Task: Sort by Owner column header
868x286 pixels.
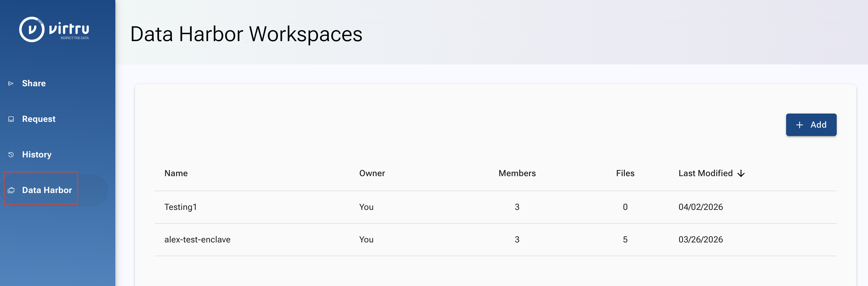Action: pyautogui.click(x=372, y=173)
